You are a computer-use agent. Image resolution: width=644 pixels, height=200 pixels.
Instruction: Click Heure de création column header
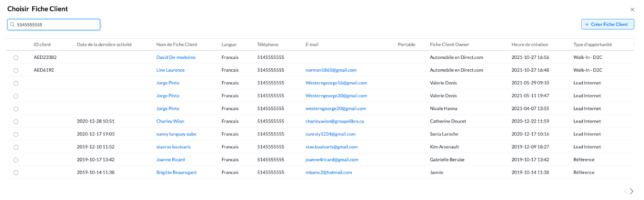530,45
